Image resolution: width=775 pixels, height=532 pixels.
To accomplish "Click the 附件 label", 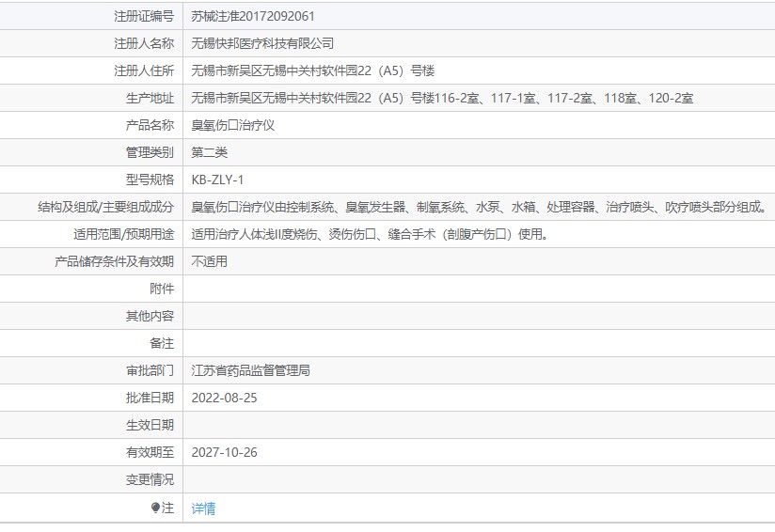I will tap(162, 289).
